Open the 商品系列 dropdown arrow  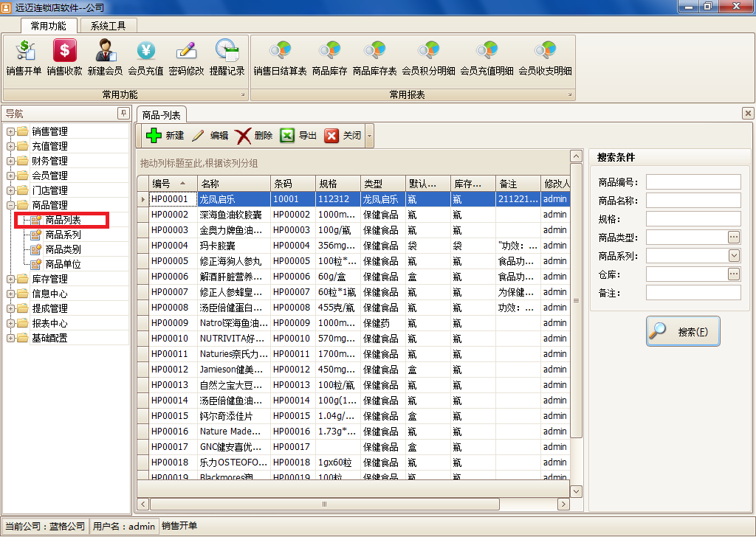733,256
